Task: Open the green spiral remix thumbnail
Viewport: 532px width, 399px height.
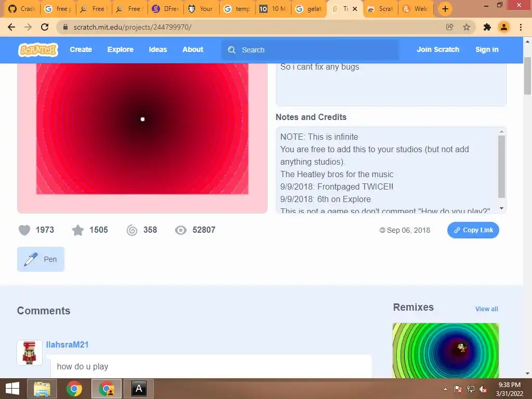Action: click(445, 351)
